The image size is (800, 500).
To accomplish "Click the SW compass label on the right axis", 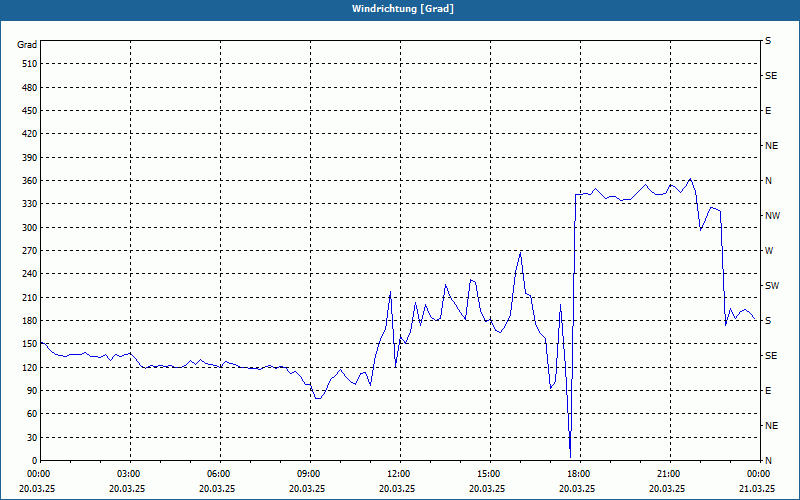I will coord(772,286).
